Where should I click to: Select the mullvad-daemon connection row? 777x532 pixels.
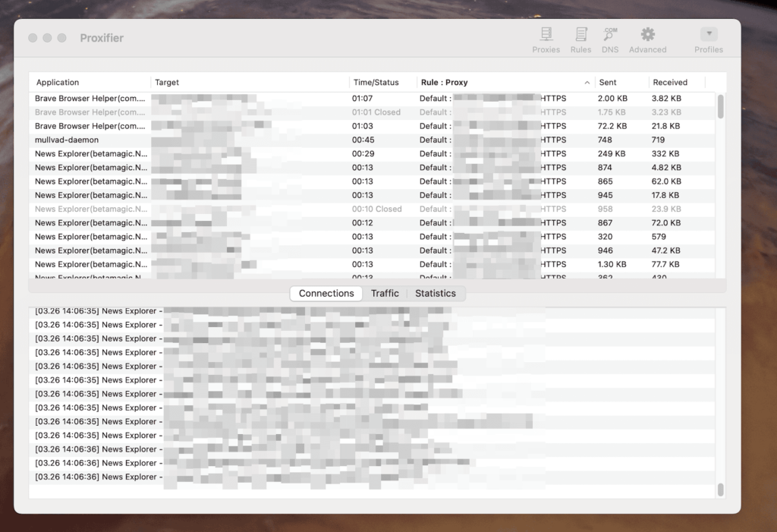pos(152,140)
